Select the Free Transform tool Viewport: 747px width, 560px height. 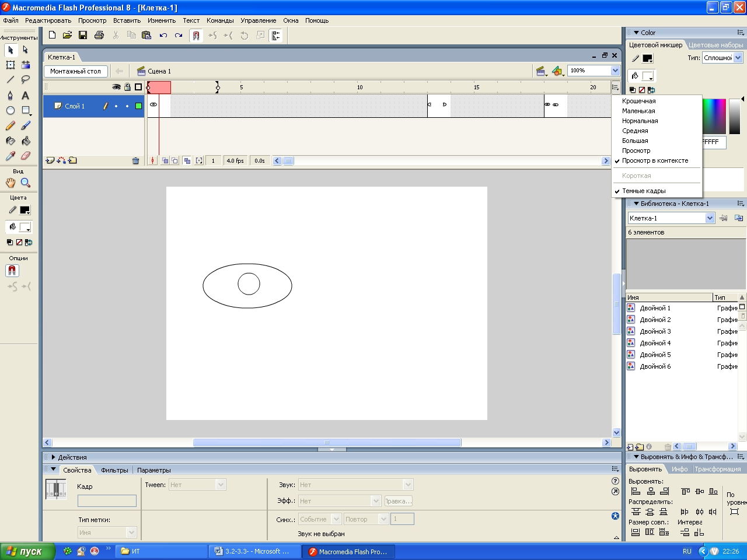(11, 65)
